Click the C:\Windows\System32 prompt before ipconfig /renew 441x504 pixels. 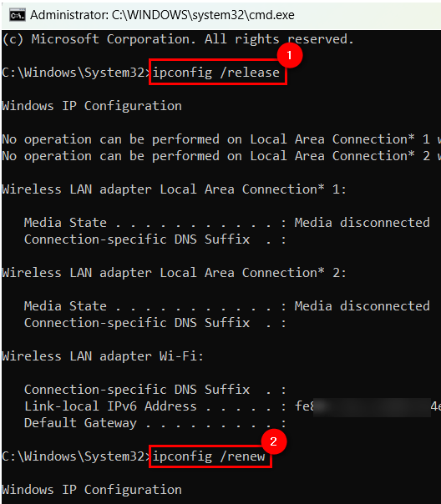click(75, 456)
